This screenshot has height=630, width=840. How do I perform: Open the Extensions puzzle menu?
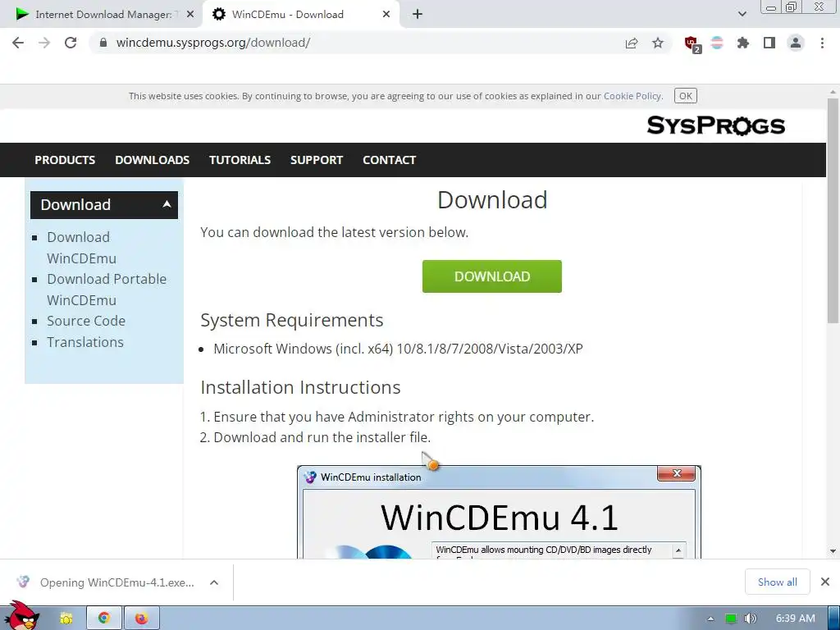743,43
